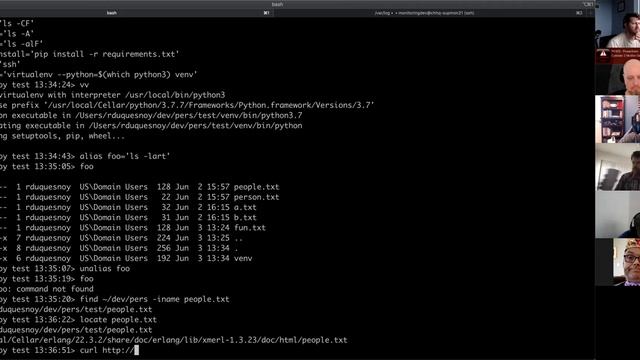The height and width of the screenshot is (360, 640).
Task: Click the 'locate people.txt' command
Action: pos(118,320)
